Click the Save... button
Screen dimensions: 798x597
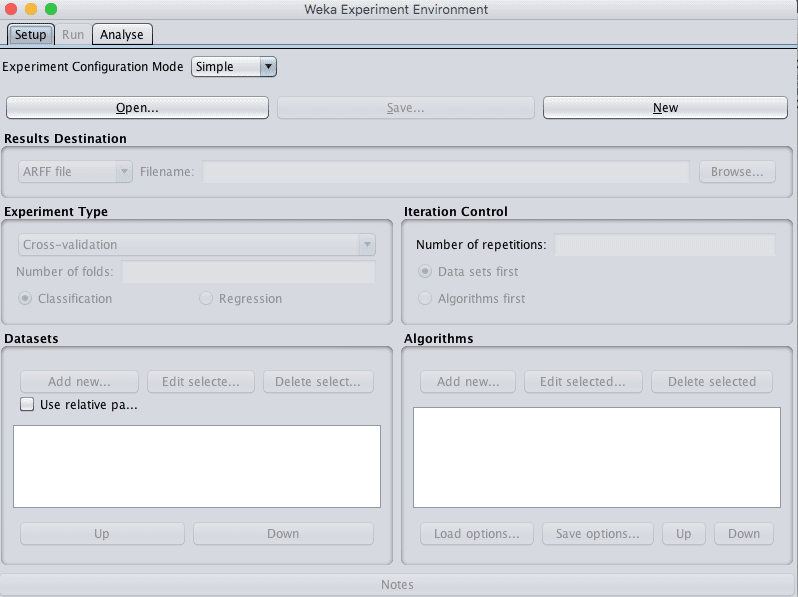click(406, 108)
